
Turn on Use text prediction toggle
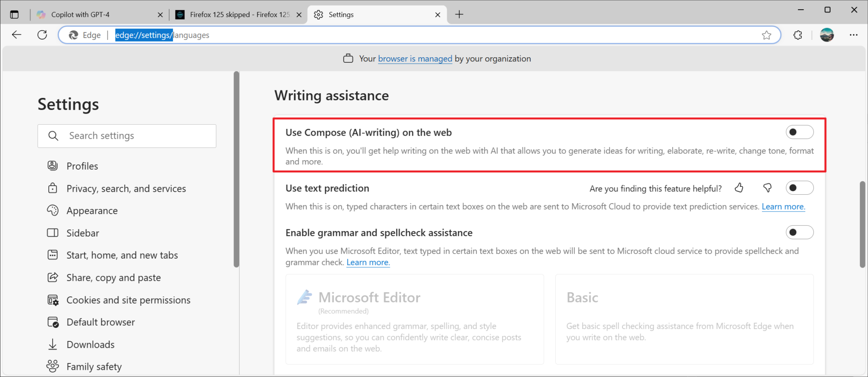(x=799, y=188)
